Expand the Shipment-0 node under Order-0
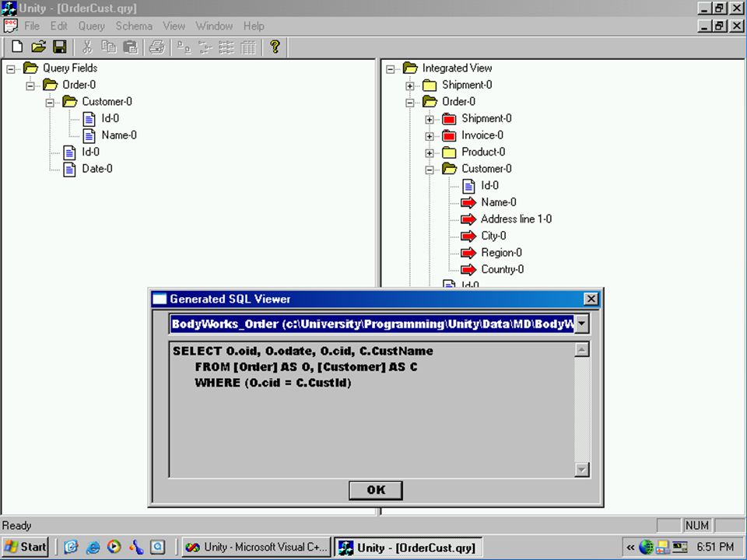The width and height of the screenshot is (747, 560). pos(430,120)
